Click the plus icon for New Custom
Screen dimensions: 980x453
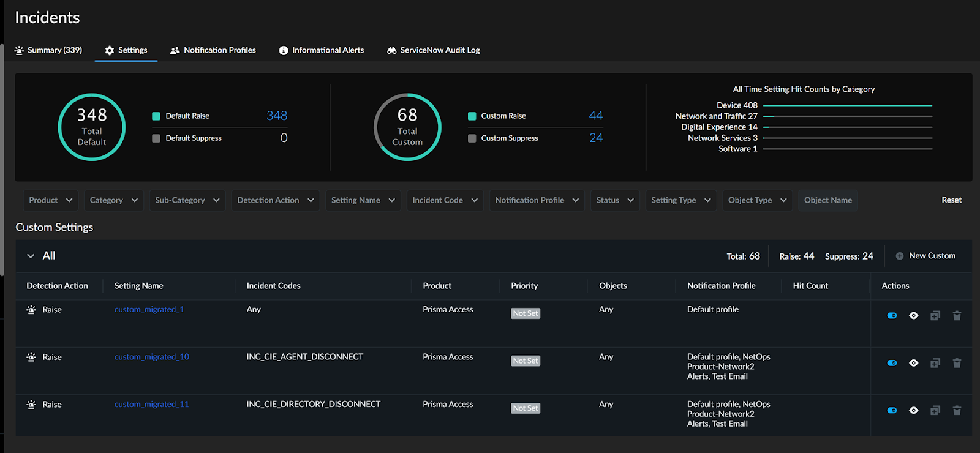tap(900, 256)
